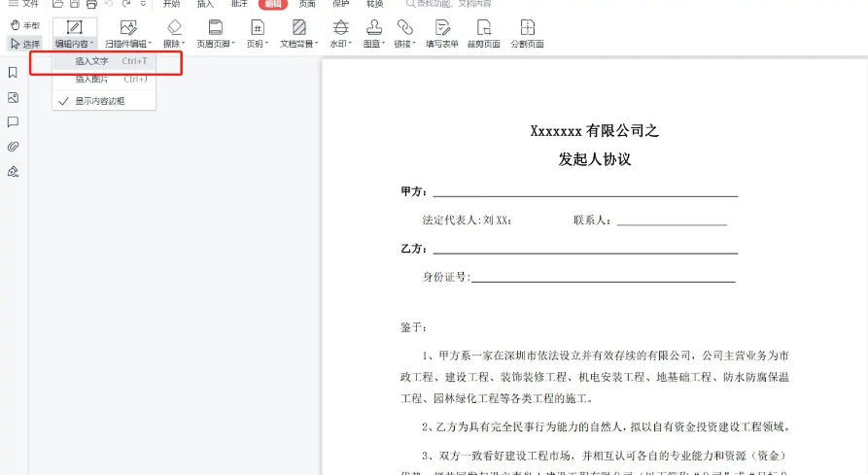Viewport: 868px width, 475px height.
Task: Click the 图章 stamp tool icon
Action: coord(372,28)
